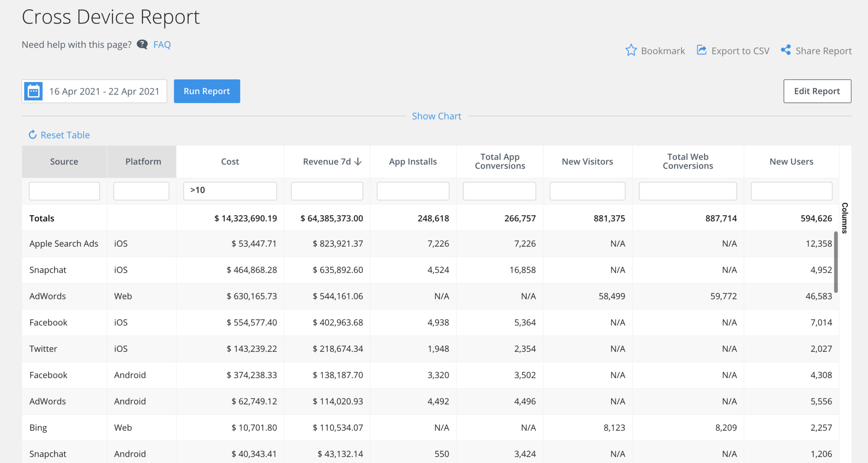
Task: Click the Run Report button
Action: point(207,91)
